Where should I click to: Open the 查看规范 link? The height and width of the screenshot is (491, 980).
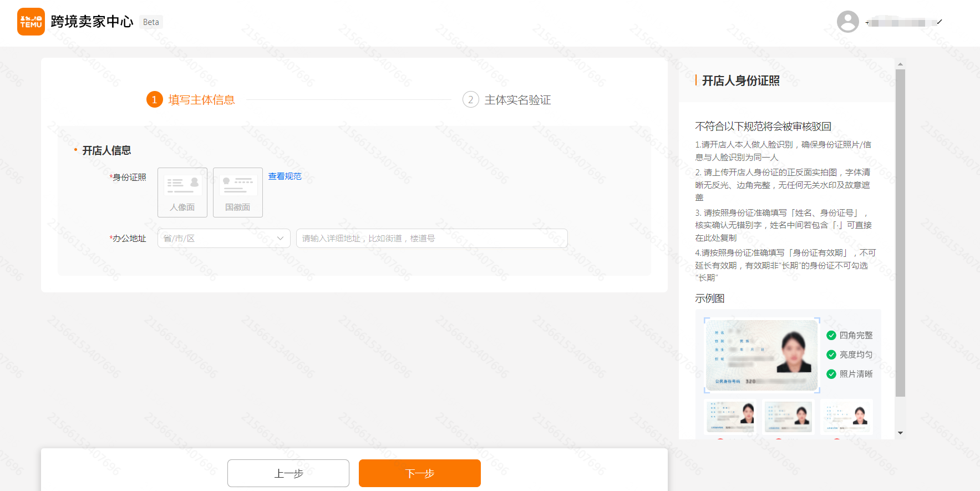[x=285, y=176]
